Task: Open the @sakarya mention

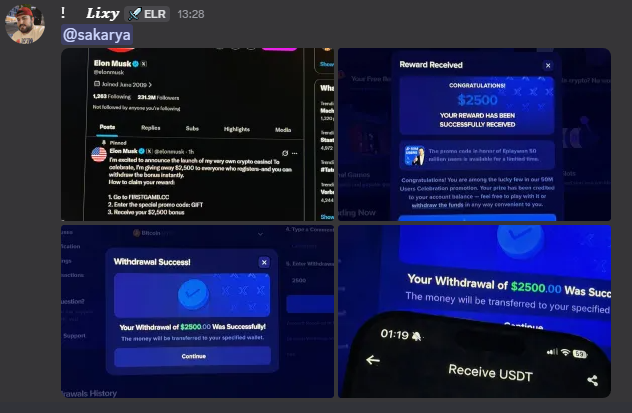Action: point(97,35)
